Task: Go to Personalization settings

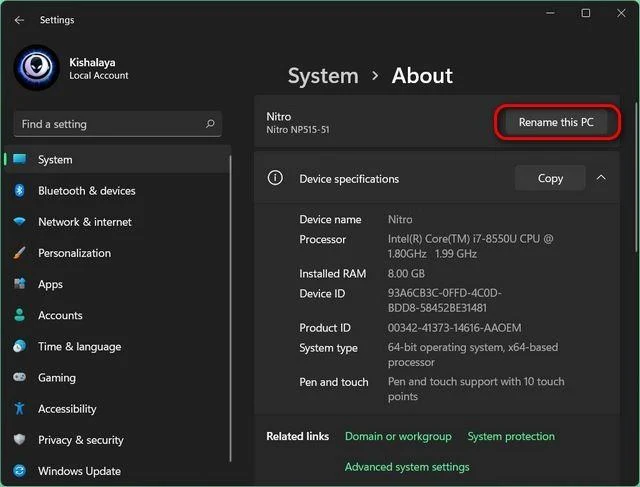Action: click(118, 253)
